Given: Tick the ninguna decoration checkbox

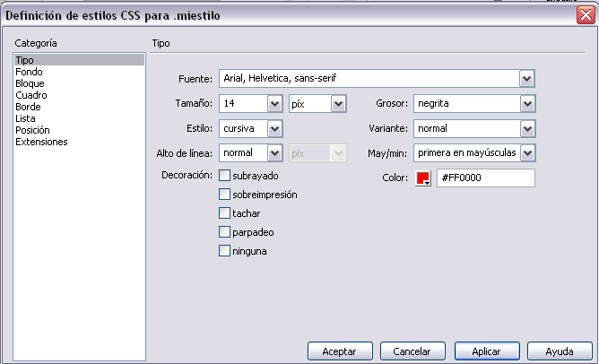Looking at the screenshot, I should [225, 251].
